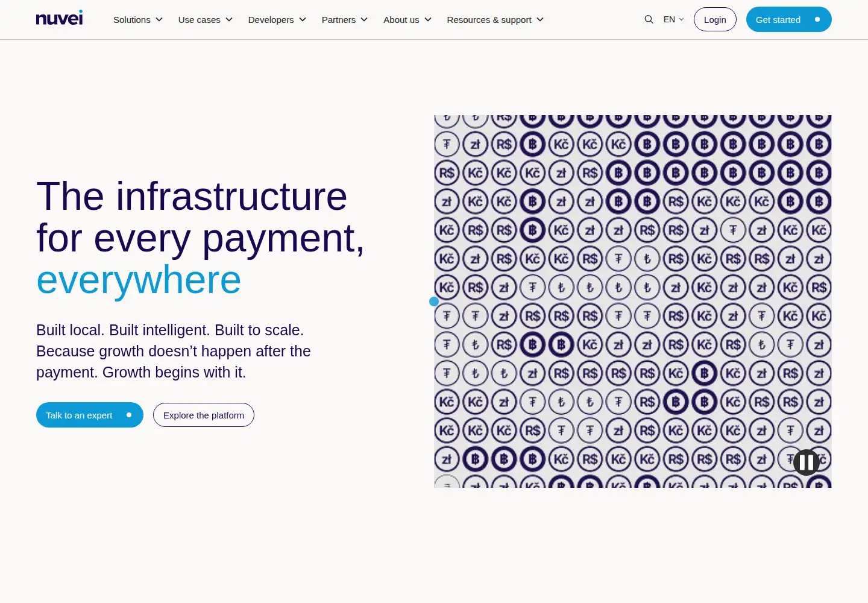Pause the currency symbols animation
Screen dimensions: 868x603
pos(806,463)
